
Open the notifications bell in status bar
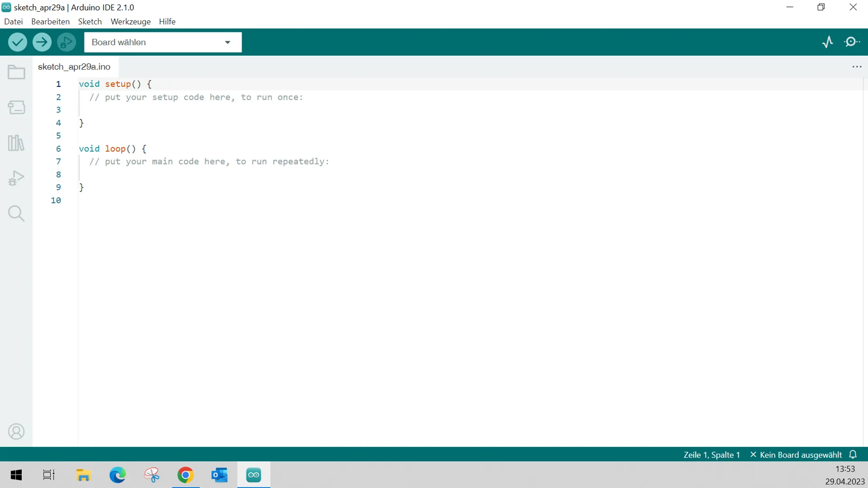[853, 455]
